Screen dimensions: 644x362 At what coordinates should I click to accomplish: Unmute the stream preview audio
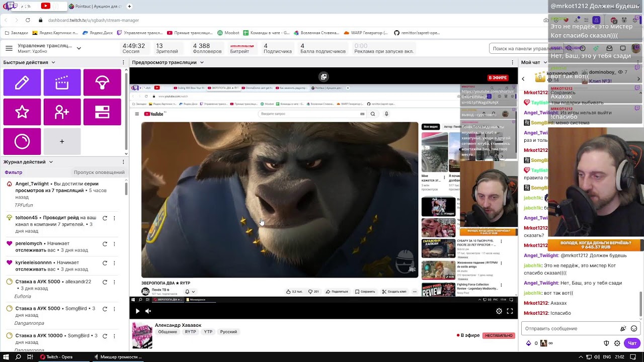point(148,311)
